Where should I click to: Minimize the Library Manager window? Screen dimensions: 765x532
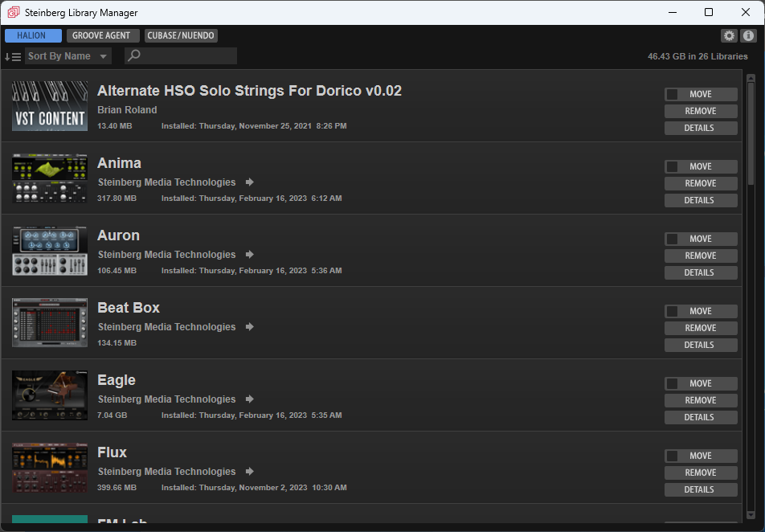click(673, 12)
